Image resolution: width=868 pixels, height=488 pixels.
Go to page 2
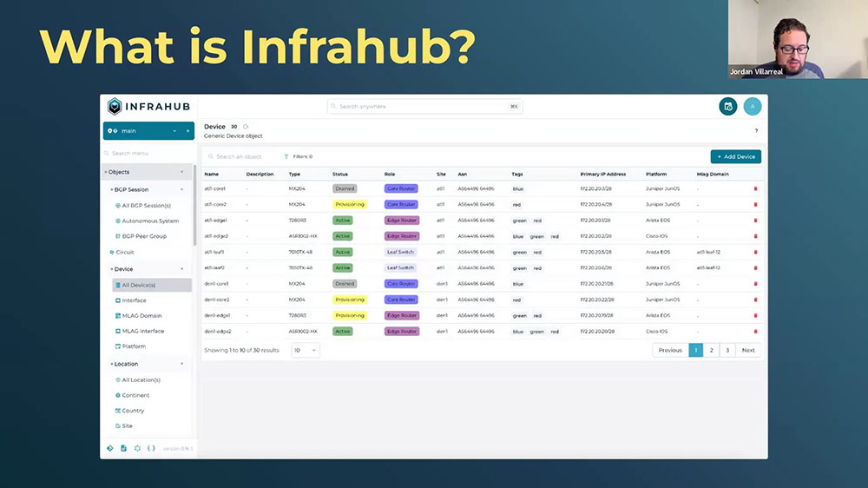click(712, 351)
